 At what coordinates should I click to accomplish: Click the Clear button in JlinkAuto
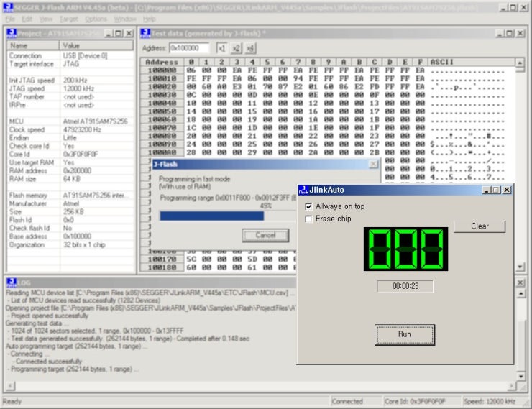480,226
